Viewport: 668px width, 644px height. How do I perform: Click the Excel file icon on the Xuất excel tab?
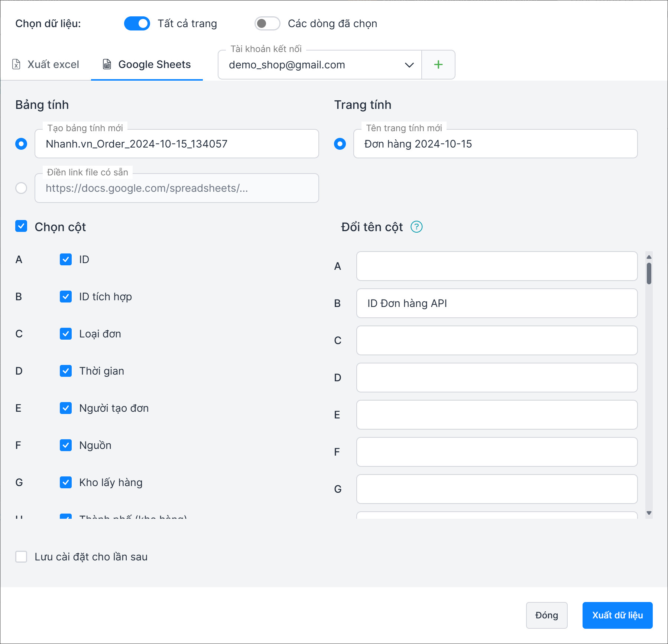16,64
